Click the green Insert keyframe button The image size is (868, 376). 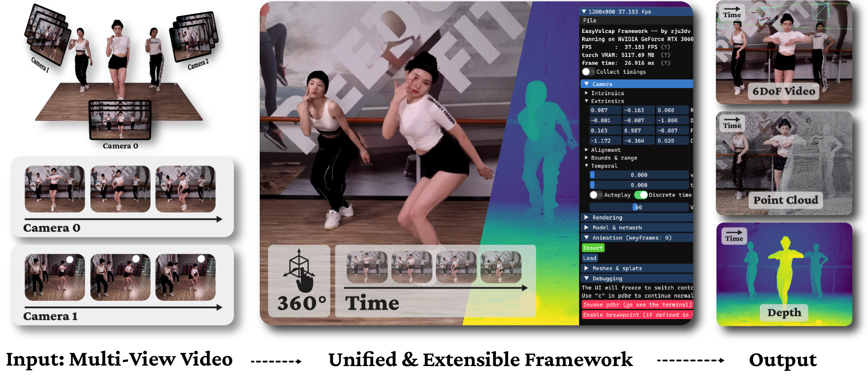pyautogui.click(x=593, y=248)
